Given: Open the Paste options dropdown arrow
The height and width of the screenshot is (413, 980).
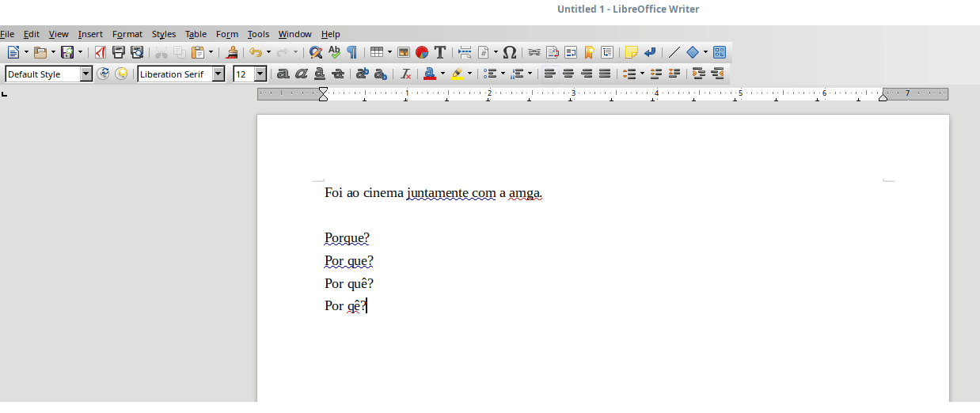Looking at the screenshot, I should [210, 52].
